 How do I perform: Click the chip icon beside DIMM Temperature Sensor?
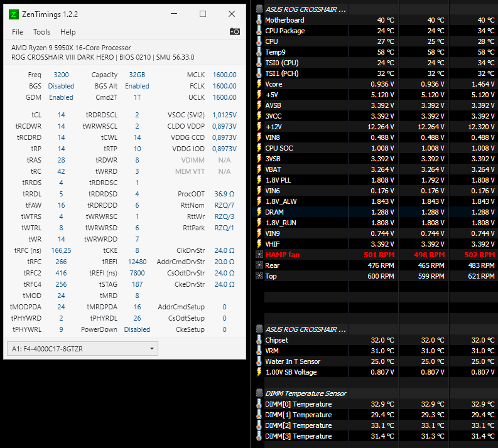[259, 393]
